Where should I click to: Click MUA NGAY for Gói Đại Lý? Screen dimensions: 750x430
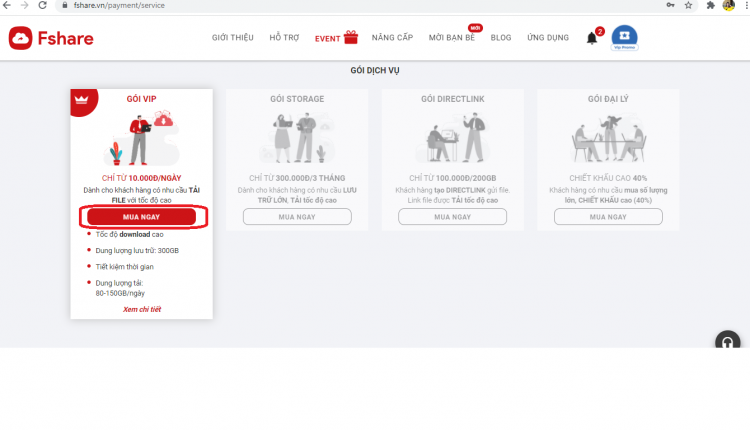(x=608, y=217)
